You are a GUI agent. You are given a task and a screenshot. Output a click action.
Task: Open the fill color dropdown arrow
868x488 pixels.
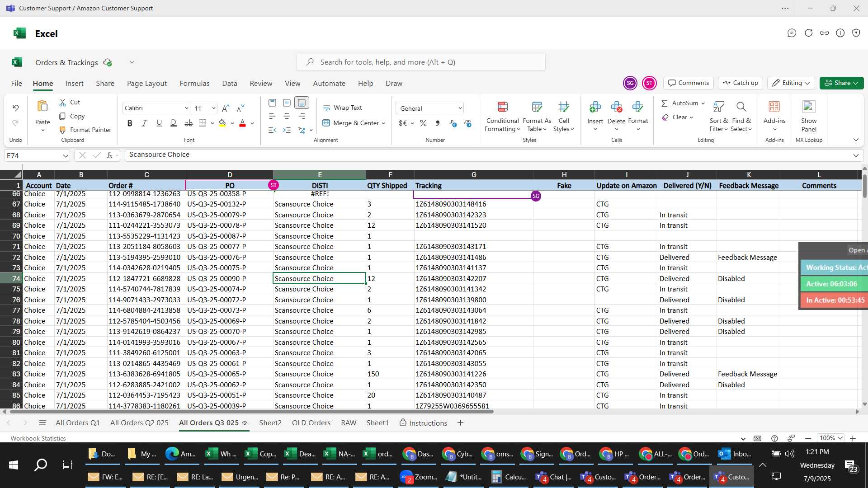coord(232,123)
